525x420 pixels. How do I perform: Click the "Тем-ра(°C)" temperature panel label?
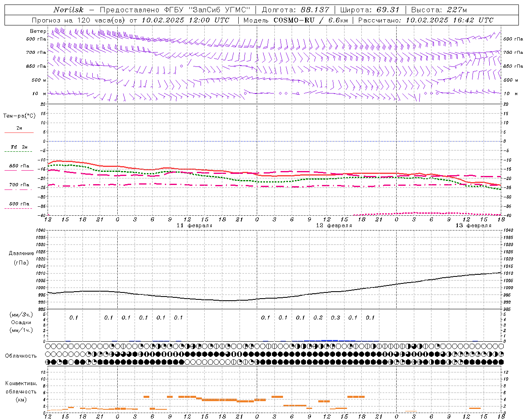[x=19, y=116]
